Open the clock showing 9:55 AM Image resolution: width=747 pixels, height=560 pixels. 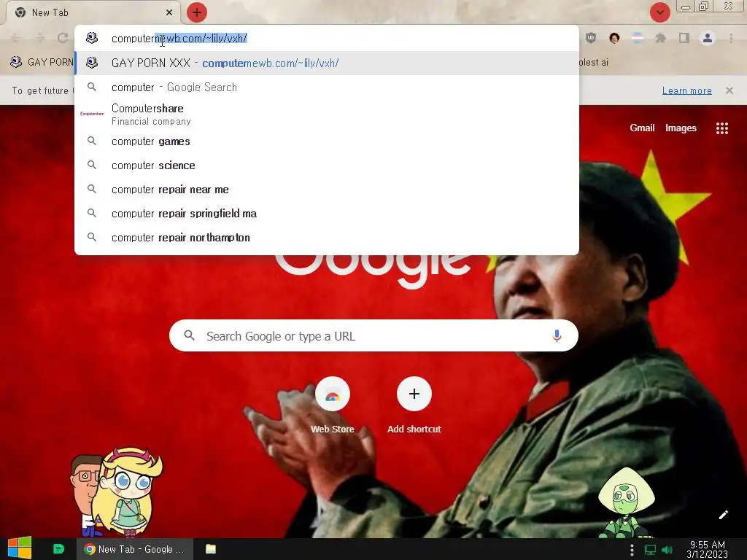pos(707,549)
